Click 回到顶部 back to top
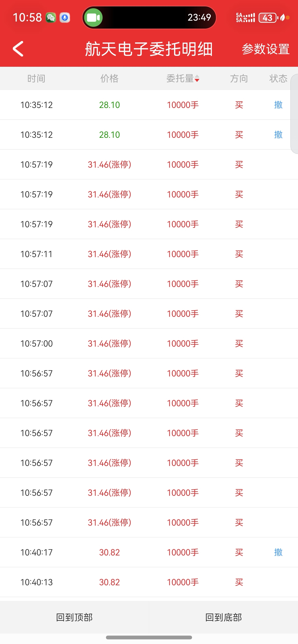 [74, 617]
